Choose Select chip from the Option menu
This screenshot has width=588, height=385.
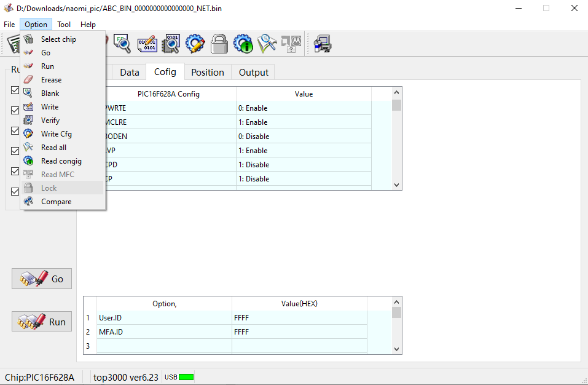pos(62,39)
